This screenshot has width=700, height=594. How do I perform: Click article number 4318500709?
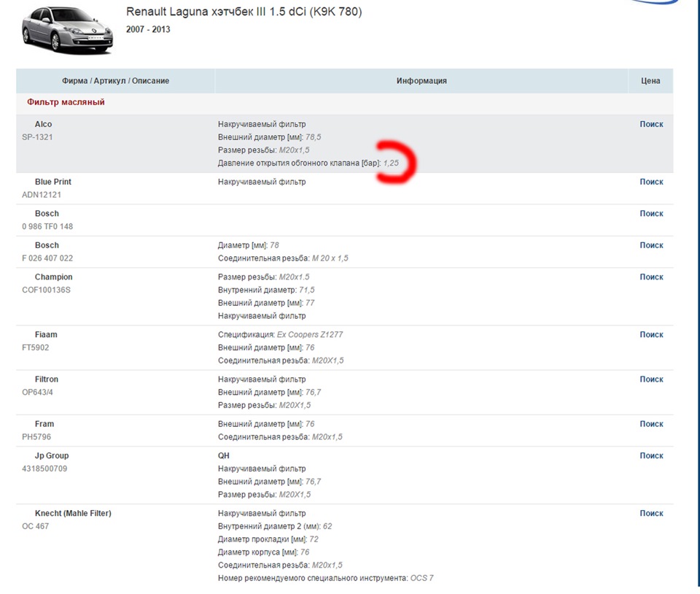(x=44, y=468)
